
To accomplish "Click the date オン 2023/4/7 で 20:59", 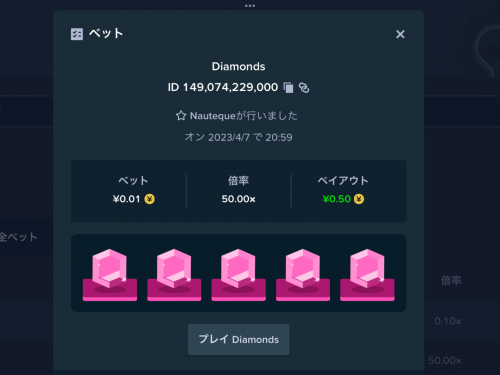I will [x=238, y=137].
